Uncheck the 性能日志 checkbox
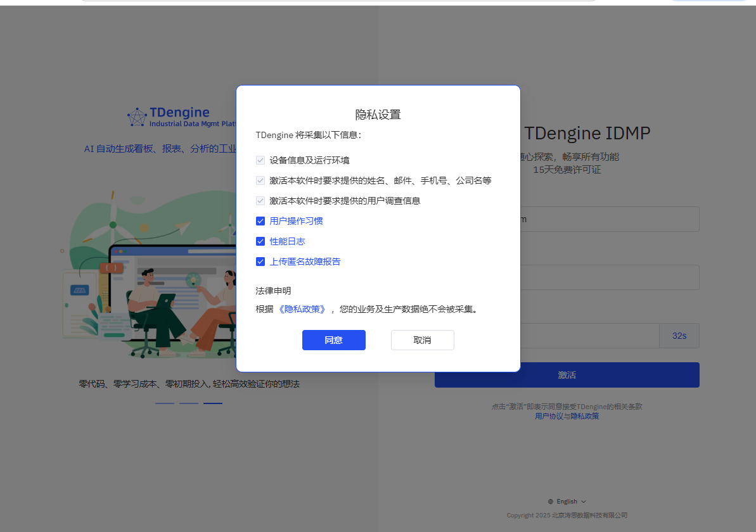Image resolution: width=756 pixels, height=532 pixels. pos(260,241)
